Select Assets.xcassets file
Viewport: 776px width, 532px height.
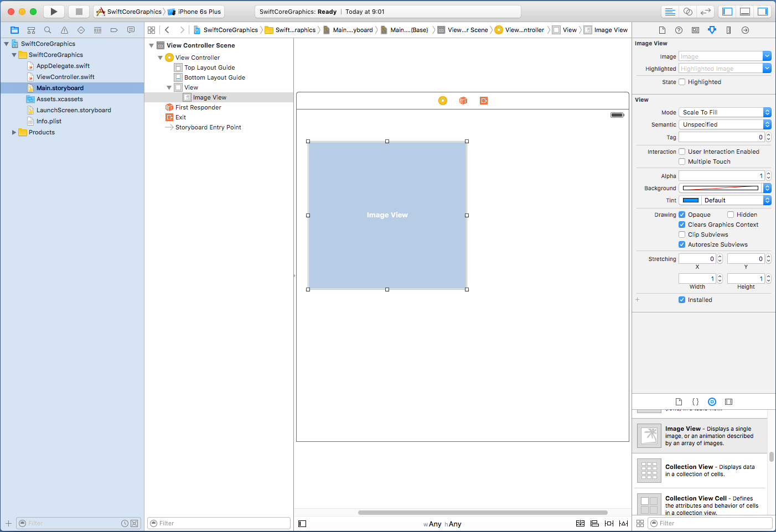[59, 99]
